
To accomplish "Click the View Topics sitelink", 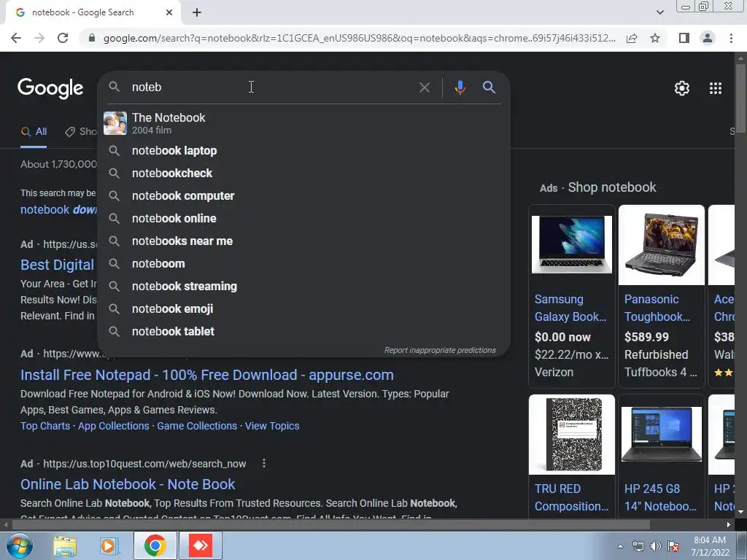I will 272,426.
